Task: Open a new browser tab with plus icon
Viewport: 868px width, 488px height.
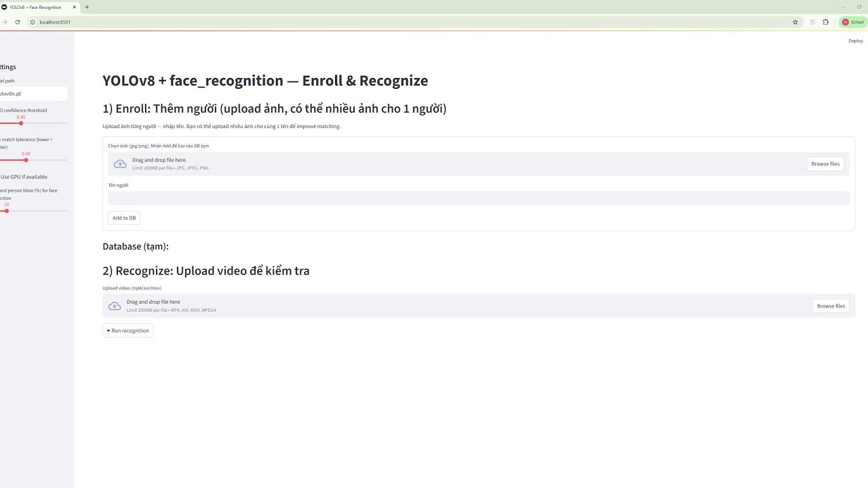Action: [87, 7]
